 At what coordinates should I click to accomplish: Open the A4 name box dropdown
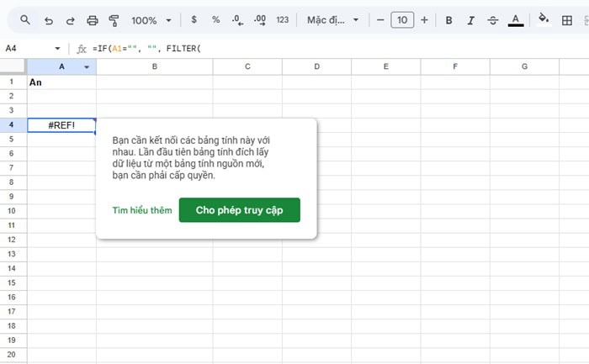tap(57, 49)
